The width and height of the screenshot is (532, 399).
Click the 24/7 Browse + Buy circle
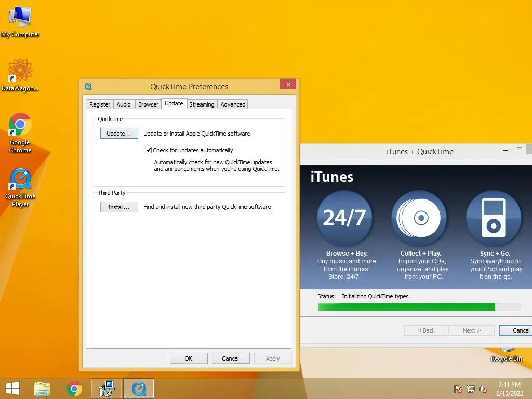pyautogui.click(x=344, y=218)
